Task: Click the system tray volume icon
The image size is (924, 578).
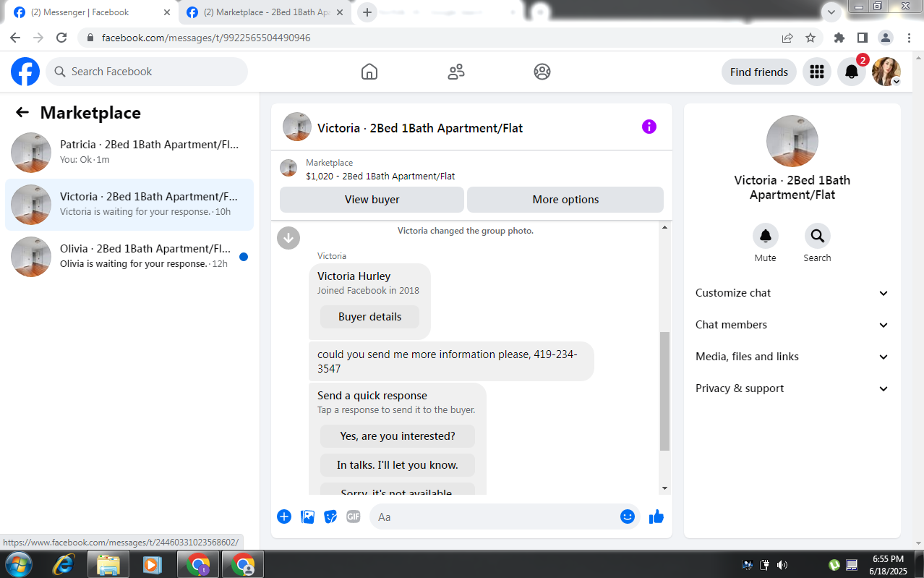Action: pos(782,565)
